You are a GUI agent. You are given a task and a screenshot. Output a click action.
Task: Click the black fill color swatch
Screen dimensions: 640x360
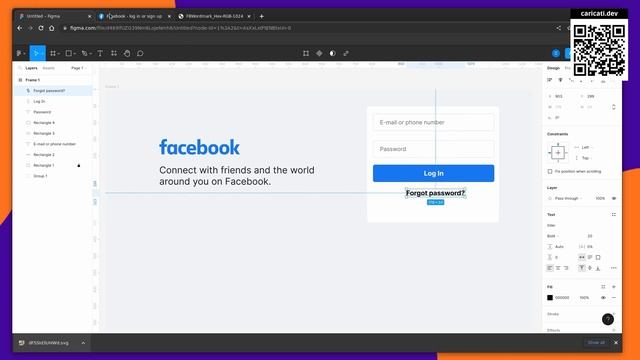click(x=550, y=298)
